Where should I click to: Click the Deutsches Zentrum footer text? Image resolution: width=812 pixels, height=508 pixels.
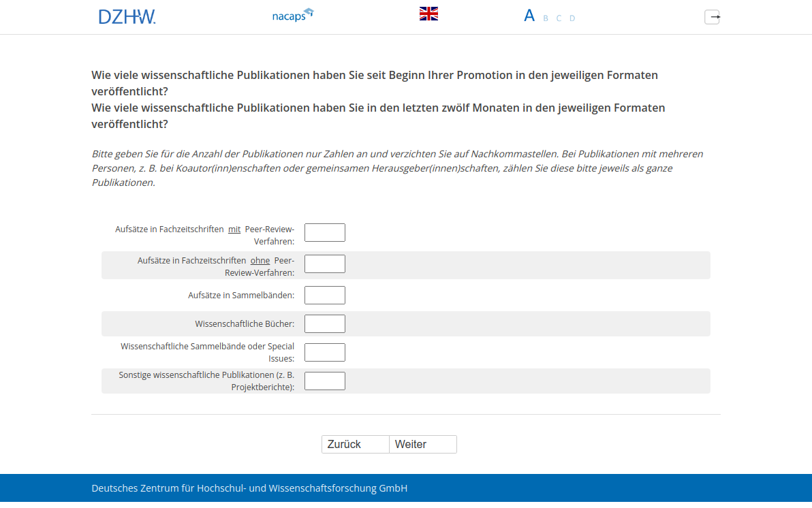tap(249, 488)
